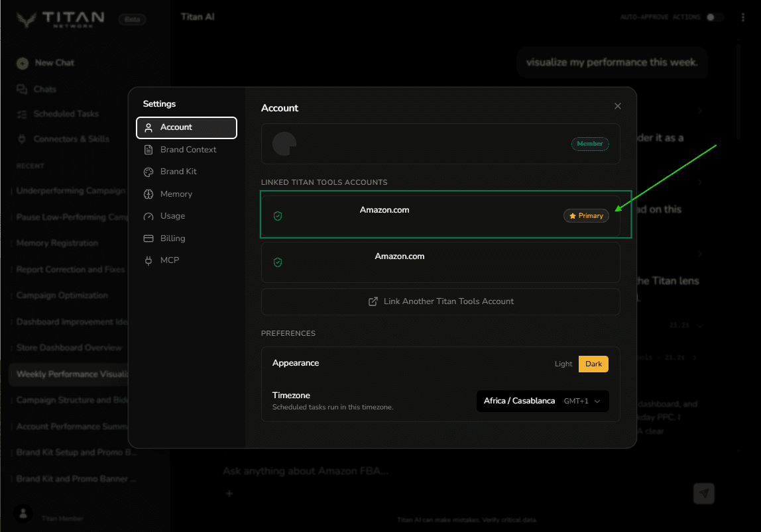
Task: Open Pause Low-Performing Campaign chat
Action: 70,217
